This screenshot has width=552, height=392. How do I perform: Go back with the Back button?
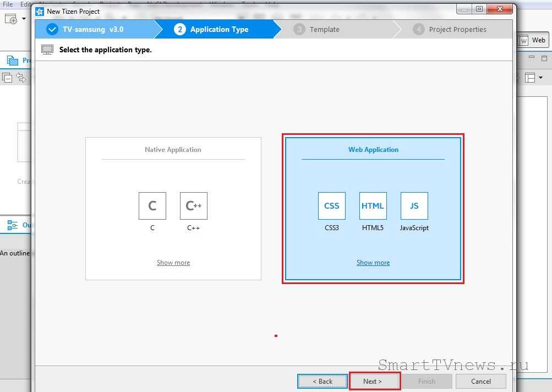[323, 381]
